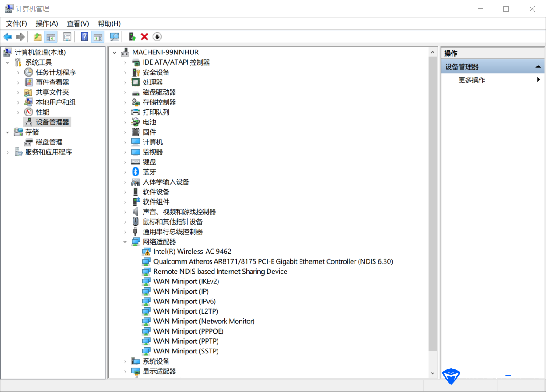Click the 处理器 processor icon

(136, 82)
